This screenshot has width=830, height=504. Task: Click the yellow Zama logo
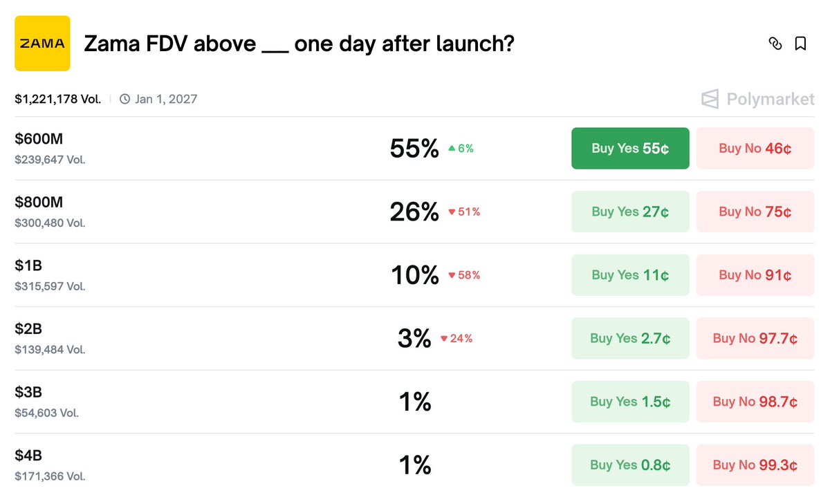point(42,44)
